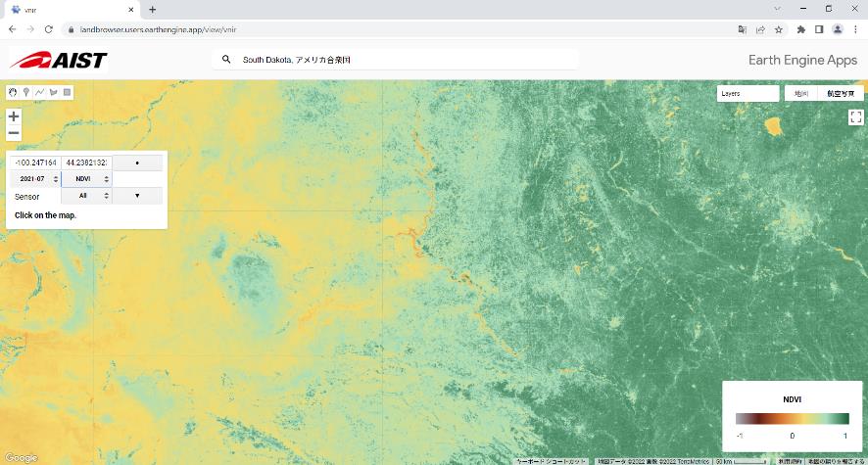868x465 pixels.
Task: Click the browser address bar URL
Action: [158, 29]
